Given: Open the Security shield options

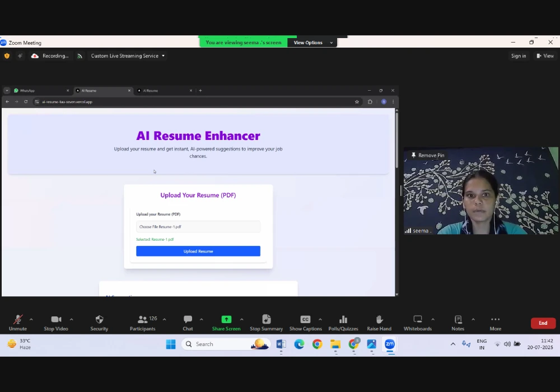Looking at the screenshot, I should (x=99, y=320).
